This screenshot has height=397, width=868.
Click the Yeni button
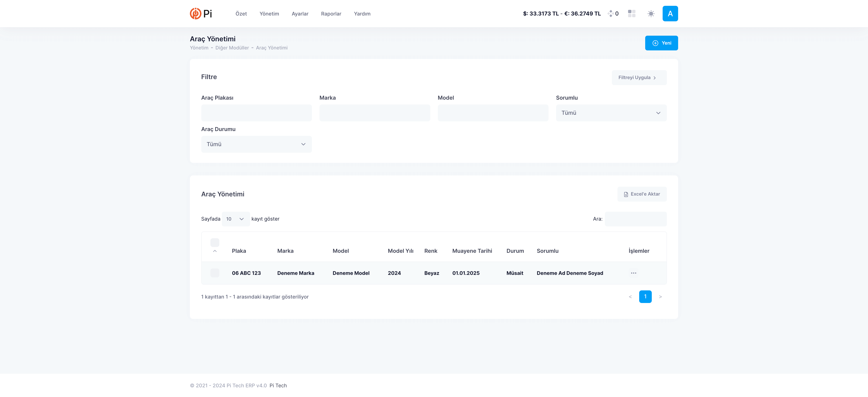661,43
